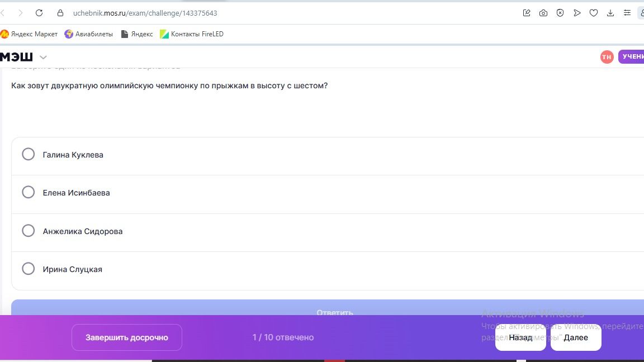Viewport: 644px width, 362px height.
Task: Click the МЭШ logo
Action: click(x=16, y=57)
